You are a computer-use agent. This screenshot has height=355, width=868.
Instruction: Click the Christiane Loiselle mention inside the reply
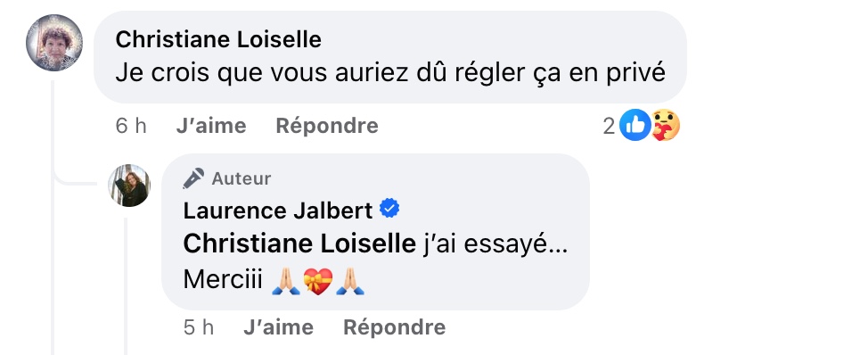(x=299, y=244)
